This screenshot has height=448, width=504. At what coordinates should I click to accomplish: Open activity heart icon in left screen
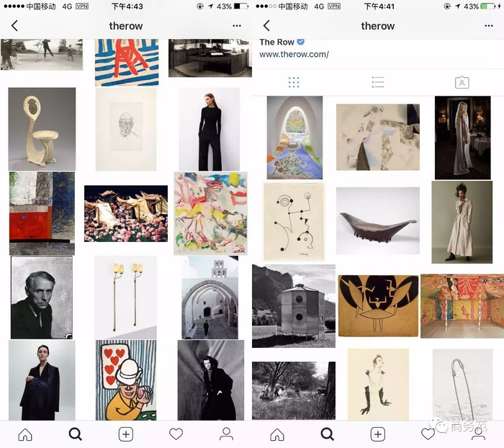[176, 434]
